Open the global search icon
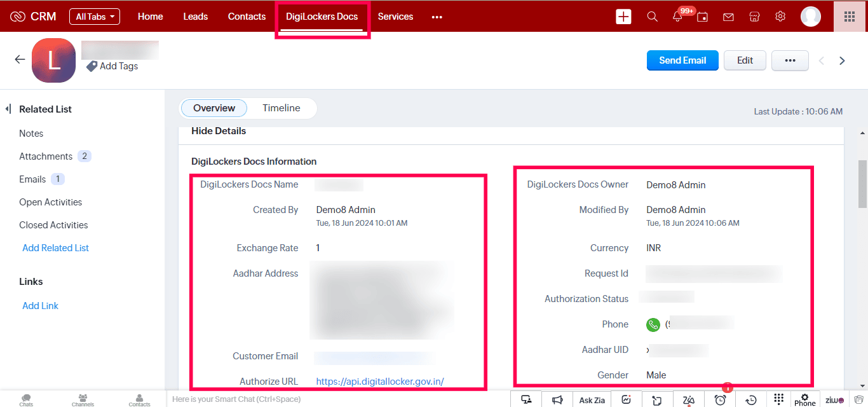The width and height of the screenshot is (868, 407). click(x=652, y=17)
